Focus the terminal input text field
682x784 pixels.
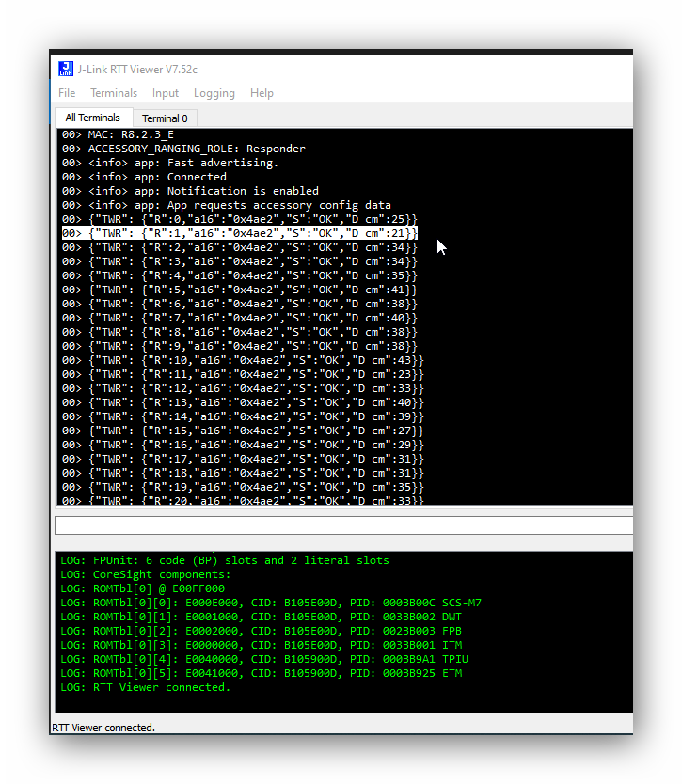point(343,525)
